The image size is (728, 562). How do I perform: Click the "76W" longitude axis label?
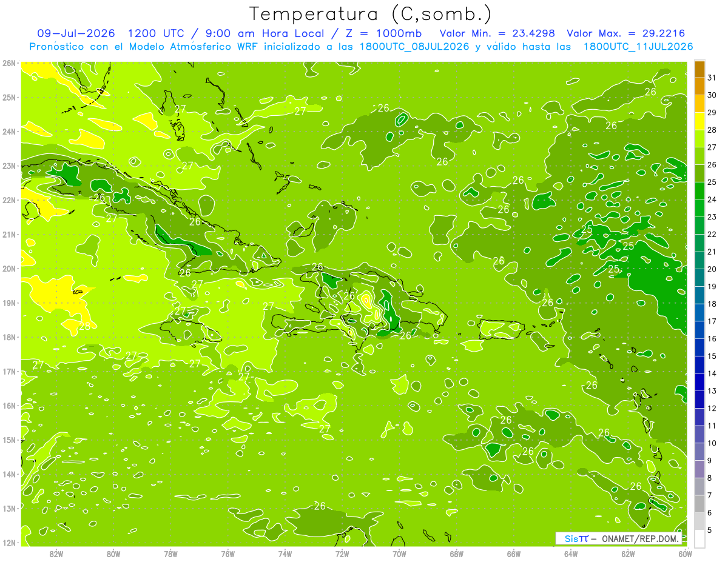tap(228, 554)
